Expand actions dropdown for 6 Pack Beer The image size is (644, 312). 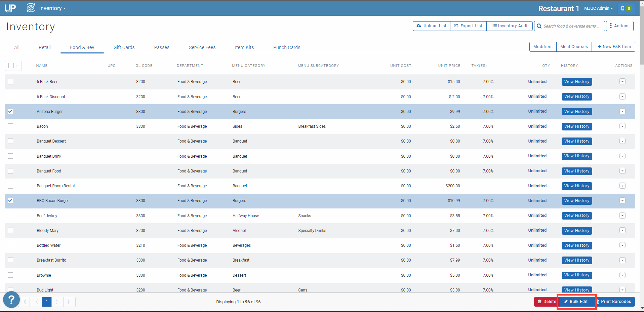tap(622, 82)
